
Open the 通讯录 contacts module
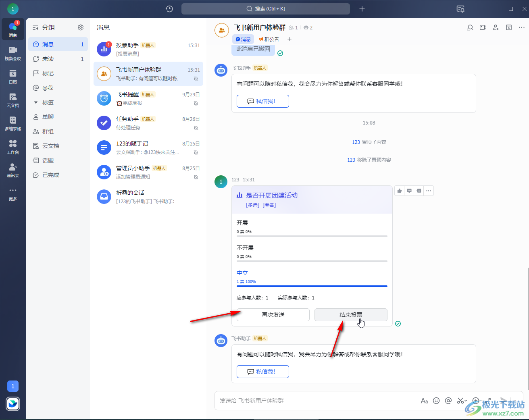13,170
